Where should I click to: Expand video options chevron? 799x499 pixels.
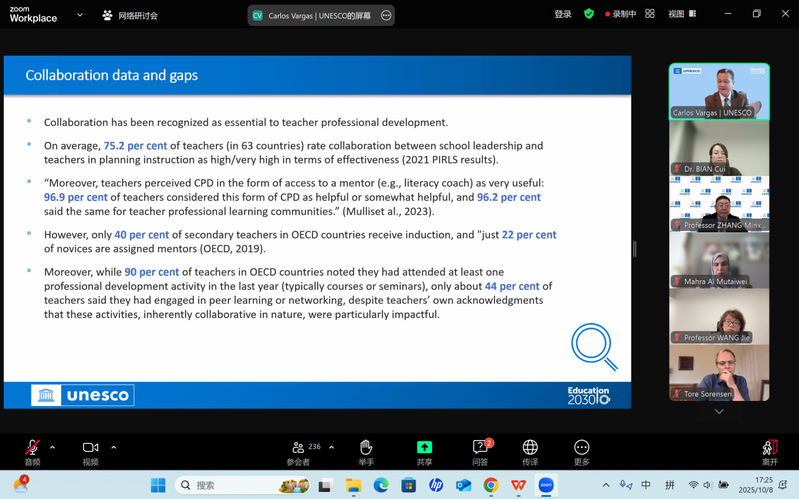point(113,447)
